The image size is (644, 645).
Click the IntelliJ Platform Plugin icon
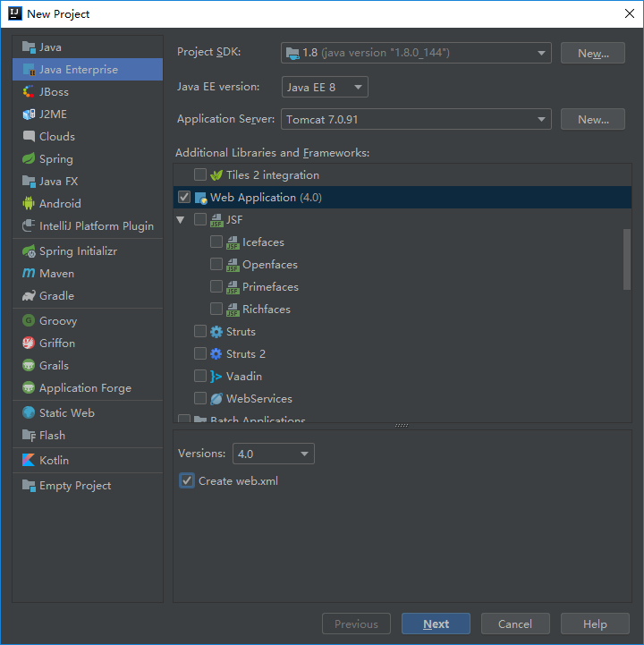coord(29,225)
